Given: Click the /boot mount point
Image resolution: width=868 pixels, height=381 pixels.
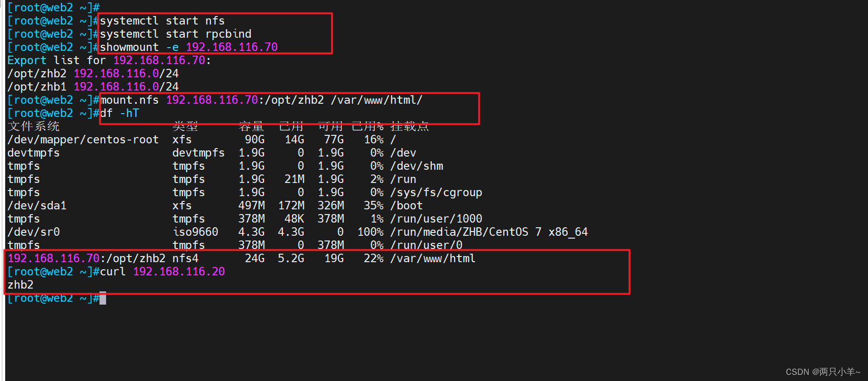Looking at the screenshot, I should 406,206.
